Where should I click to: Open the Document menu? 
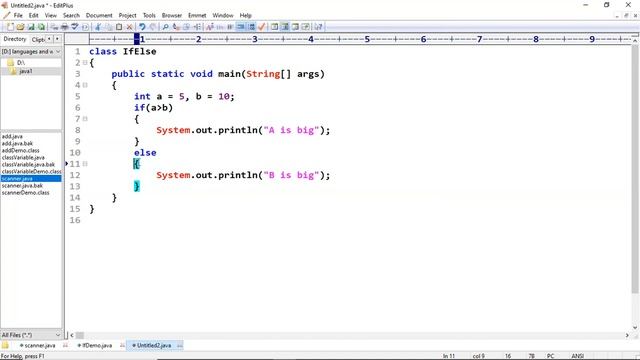click(x=99, y=16)
